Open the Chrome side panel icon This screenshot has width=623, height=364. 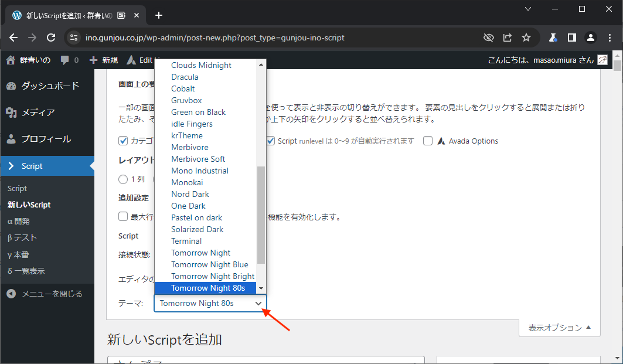click(571, 38)
